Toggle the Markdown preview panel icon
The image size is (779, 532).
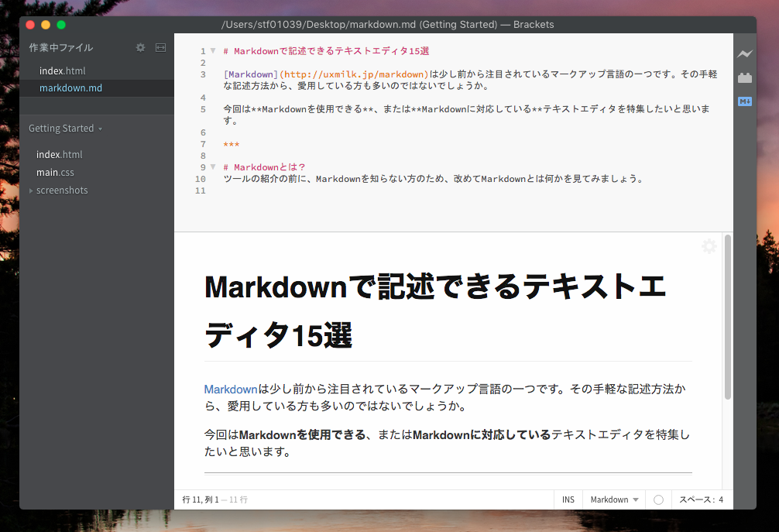[x=745, y=101]
